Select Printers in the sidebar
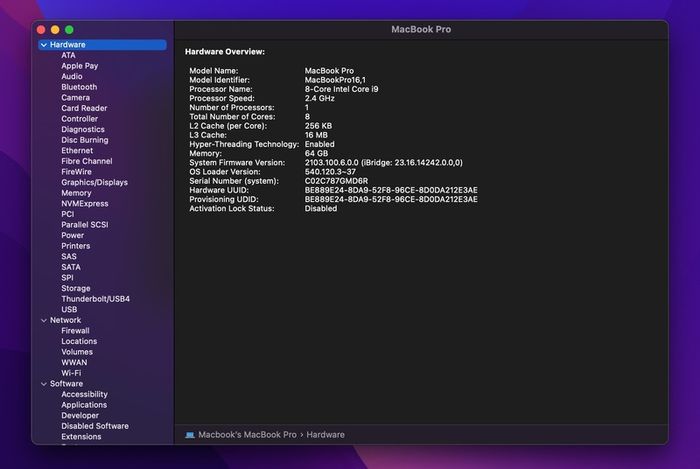The image size is (700, 469). coord(75,246)
